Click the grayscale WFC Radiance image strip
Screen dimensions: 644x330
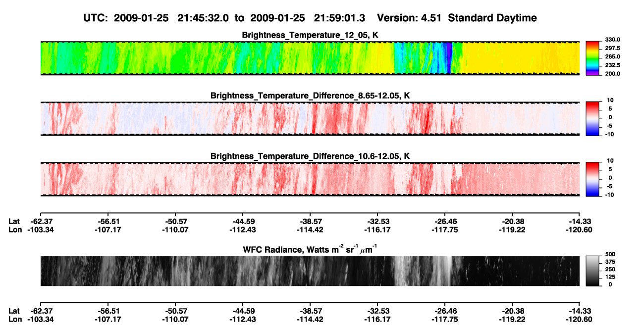(x=310, y=271)
